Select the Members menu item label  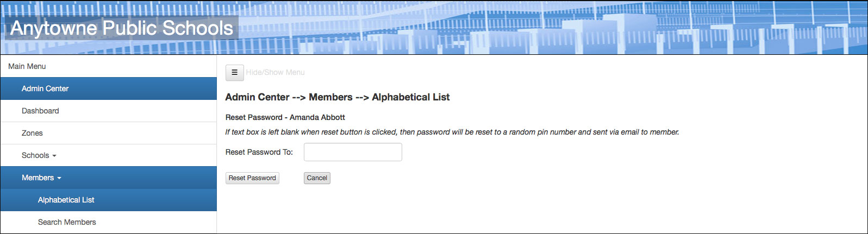38,178
